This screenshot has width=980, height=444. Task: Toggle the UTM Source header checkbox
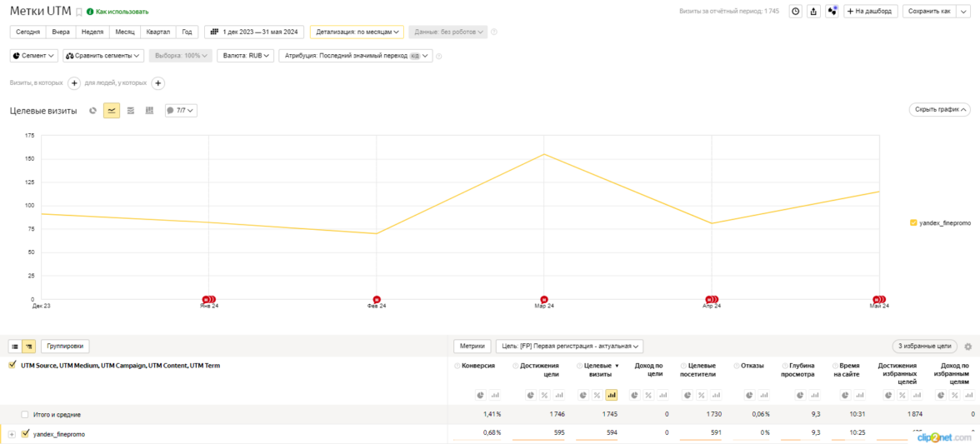(x=12, y=366)
